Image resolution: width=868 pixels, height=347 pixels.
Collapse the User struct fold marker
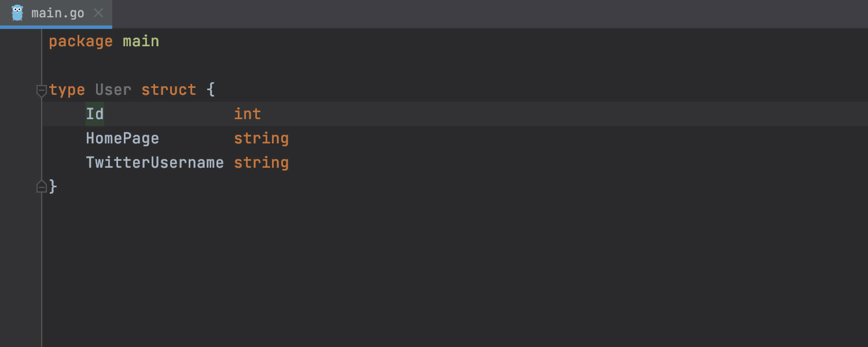click(41, 90)
